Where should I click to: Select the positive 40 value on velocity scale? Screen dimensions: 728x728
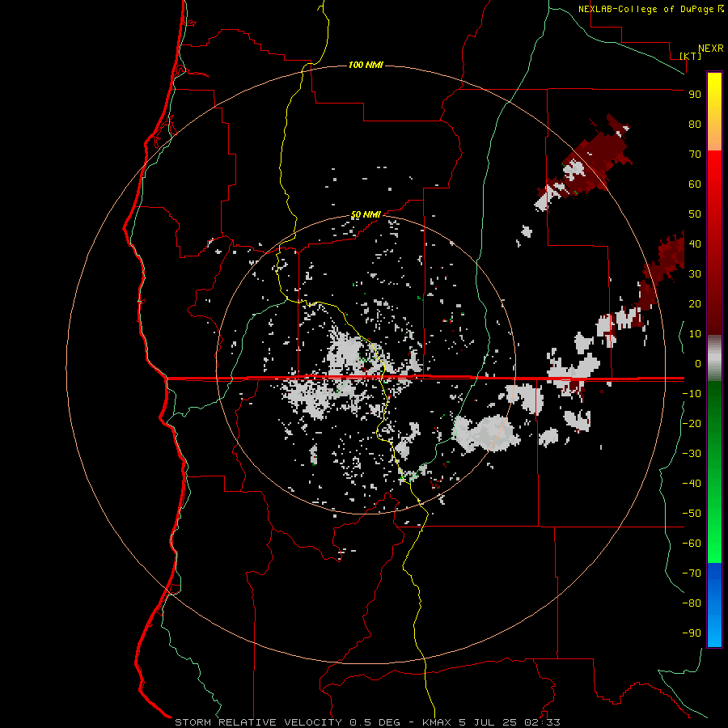tap(695, 243)
